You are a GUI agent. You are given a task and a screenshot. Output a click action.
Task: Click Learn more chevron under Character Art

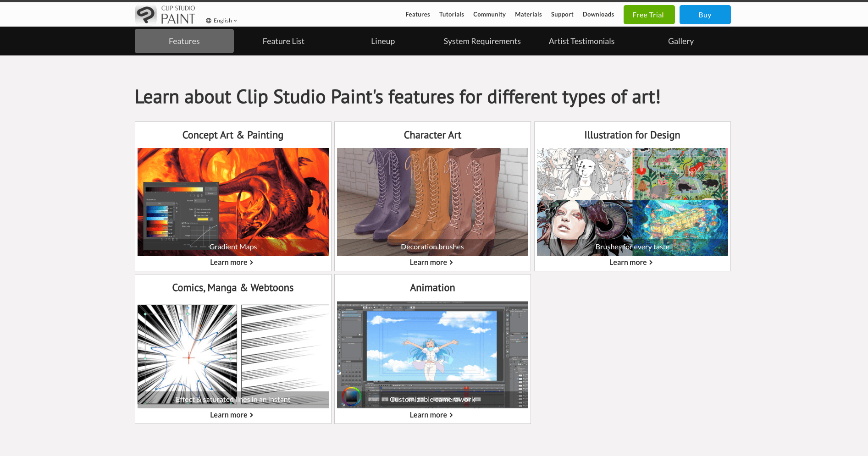point(451,262)
